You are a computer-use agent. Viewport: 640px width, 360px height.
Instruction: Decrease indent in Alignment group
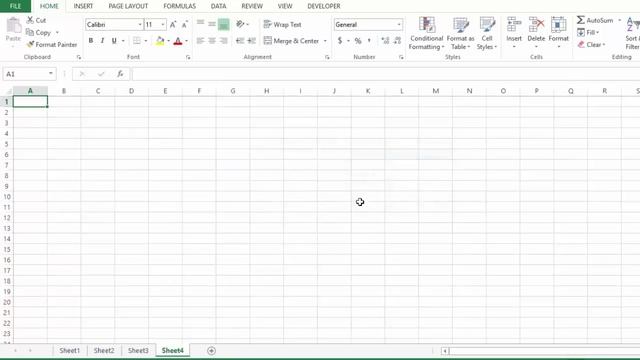pos(240,40)
